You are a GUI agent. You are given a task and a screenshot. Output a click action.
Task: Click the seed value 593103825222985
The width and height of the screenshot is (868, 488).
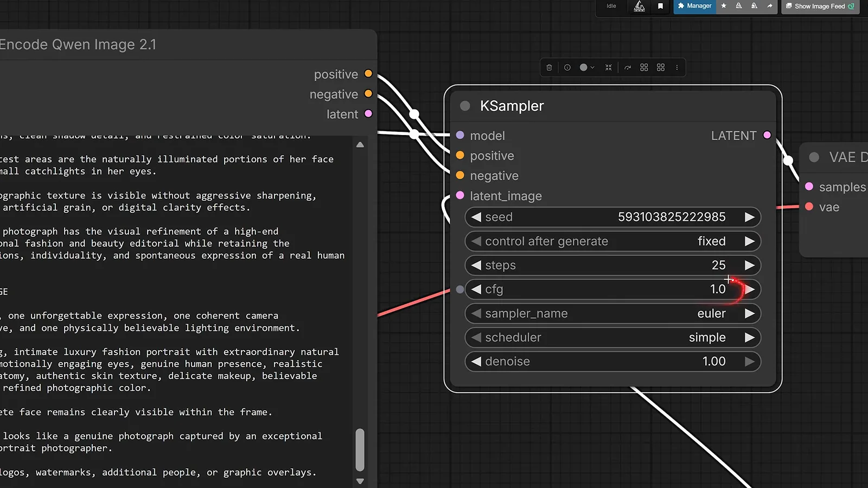(x=672, y=217)
